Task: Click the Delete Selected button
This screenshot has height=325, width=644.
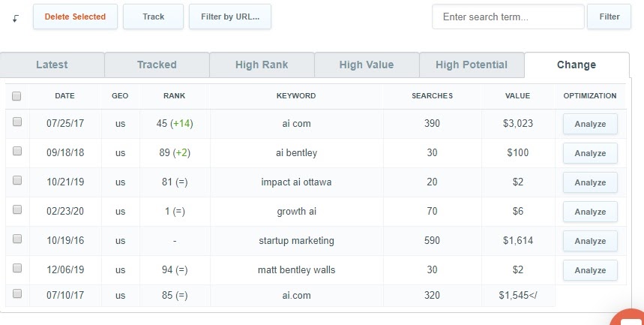Action: click(75, 17)
